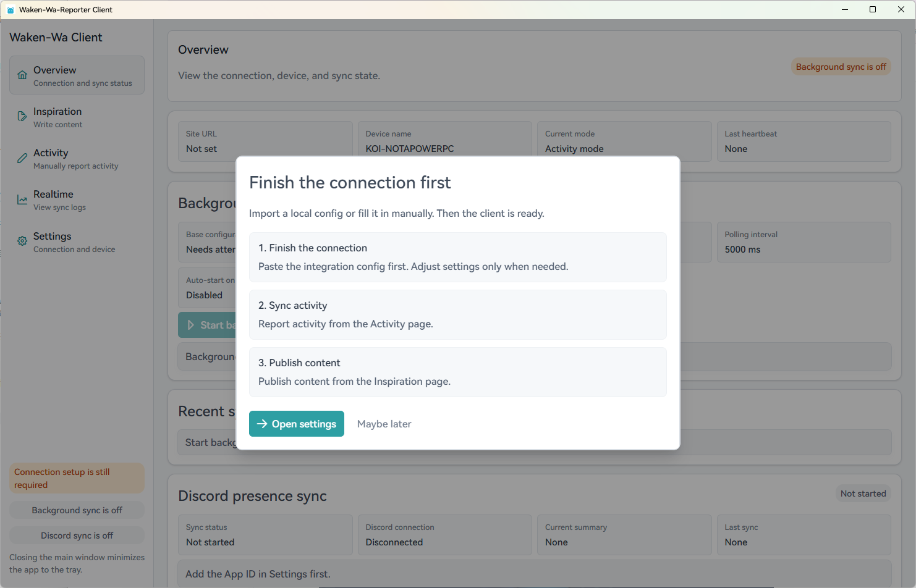This screenshot has width=916, height=588.
Task: Click the Add the App ID in Settings first message
Action: click(258, 574)
